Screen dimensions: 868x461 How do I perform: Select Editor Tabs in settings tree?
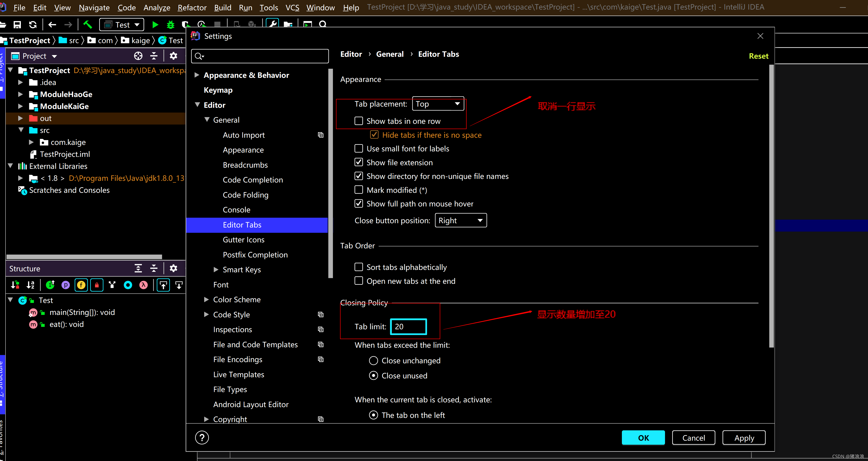tap(257, 225)
